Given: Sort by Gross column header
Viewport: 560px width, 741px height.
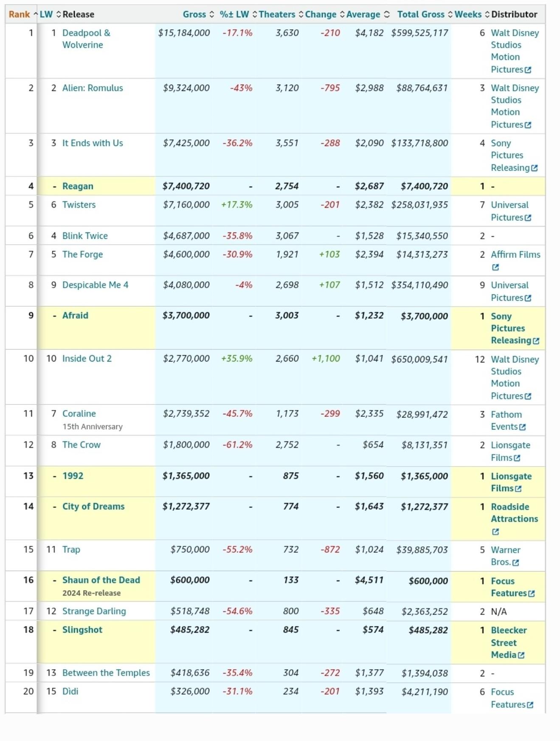Looking at the screenshot, I should click(198, 14).
